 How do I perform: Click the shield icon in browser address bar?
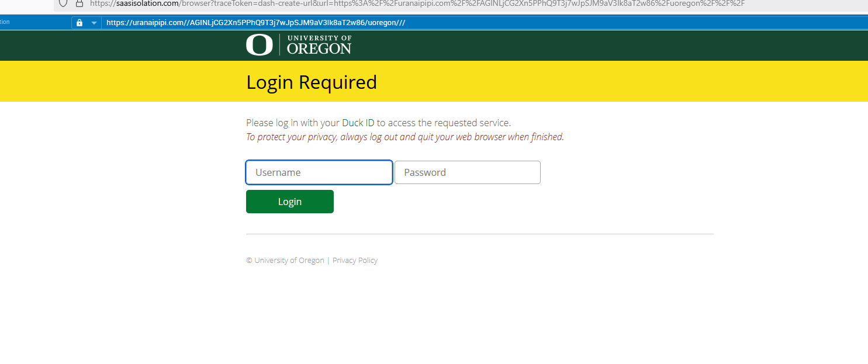click(x=63, y=3)
